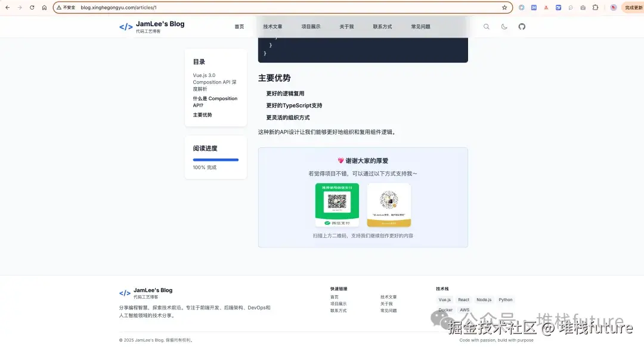
Task: Go back using the browser back arrow
Action: [7, 7]
